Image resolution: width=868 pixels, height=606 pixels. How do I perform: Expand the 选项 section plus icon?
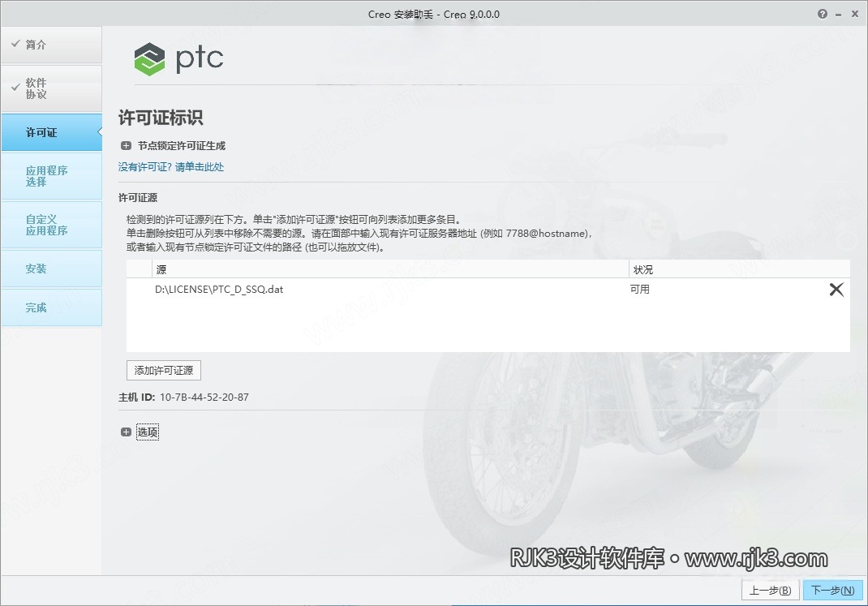coord(126,432)
